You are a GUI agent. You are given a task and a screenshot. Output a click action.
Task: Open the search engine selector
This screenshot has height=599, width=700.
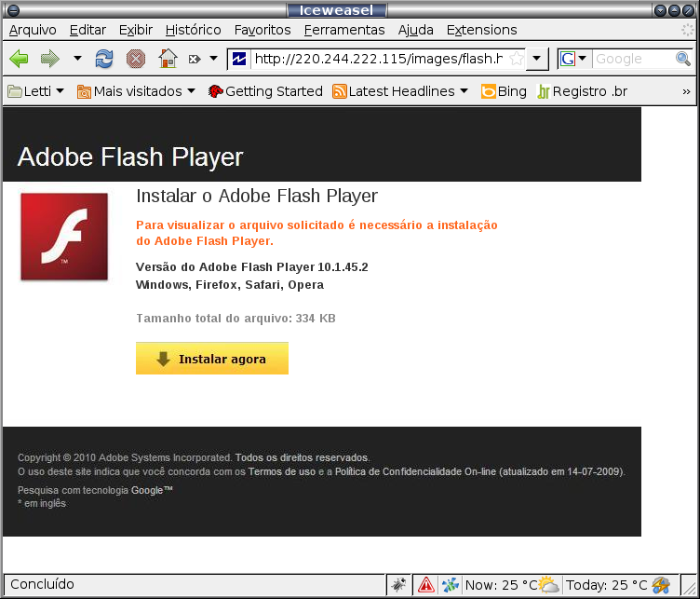574,59
